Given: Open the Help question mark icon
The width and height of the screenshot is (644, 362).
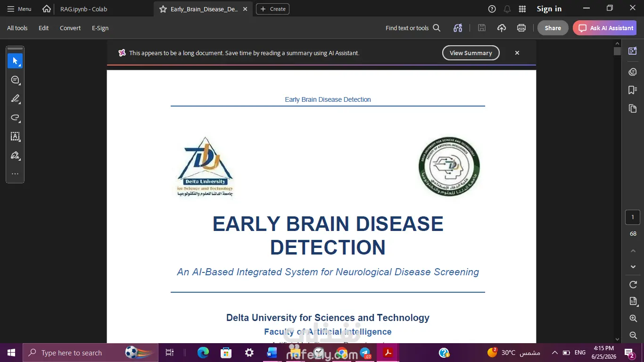Looking at the screenshot, I should 492,9.
